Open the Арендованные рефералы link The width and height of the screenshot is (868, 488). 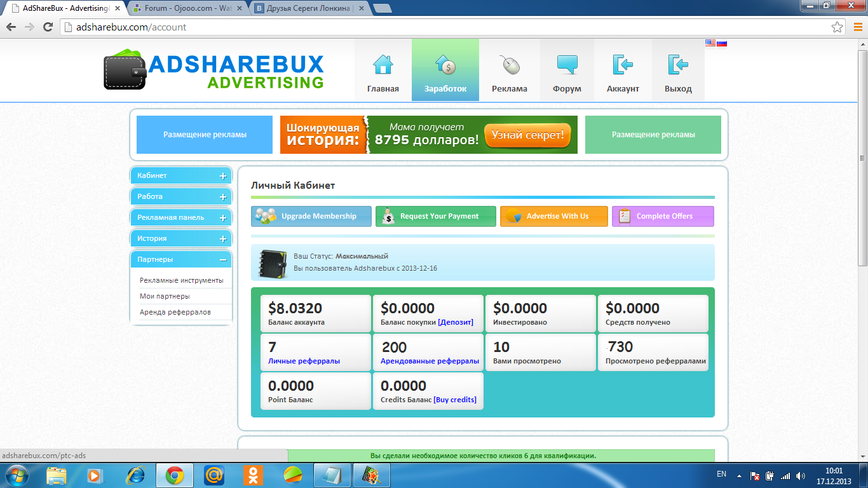[430, 361]
